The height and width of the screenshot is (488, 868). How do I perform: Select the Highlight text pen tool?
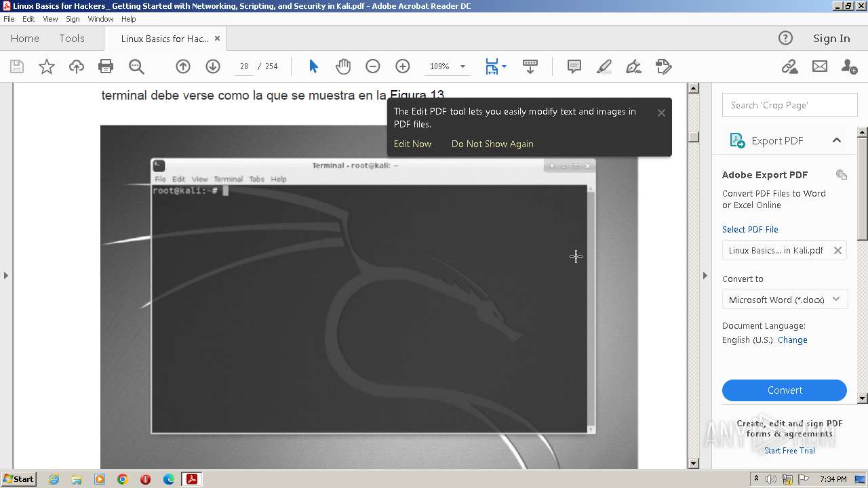604,66
